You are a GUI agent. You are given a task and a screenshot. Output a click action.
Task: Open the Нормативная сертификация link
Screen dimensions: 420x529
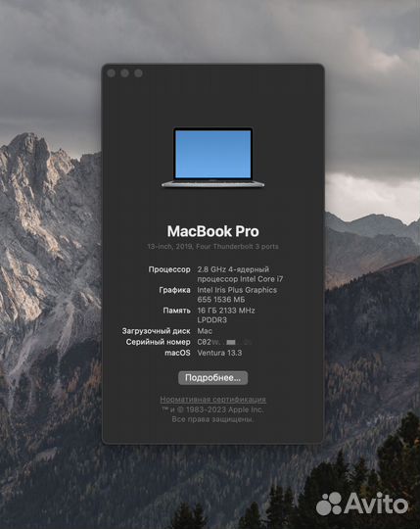coord(212,400)
